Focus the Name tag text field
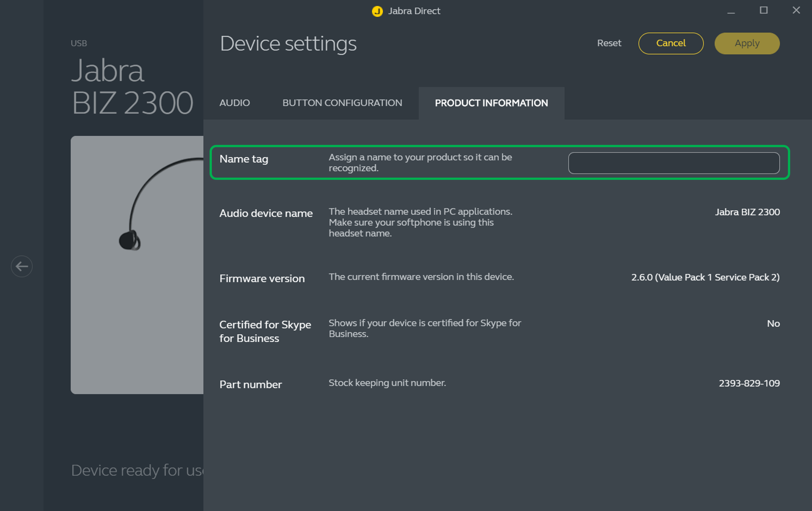This screenshot has width=812, height=511. [673, 163]
